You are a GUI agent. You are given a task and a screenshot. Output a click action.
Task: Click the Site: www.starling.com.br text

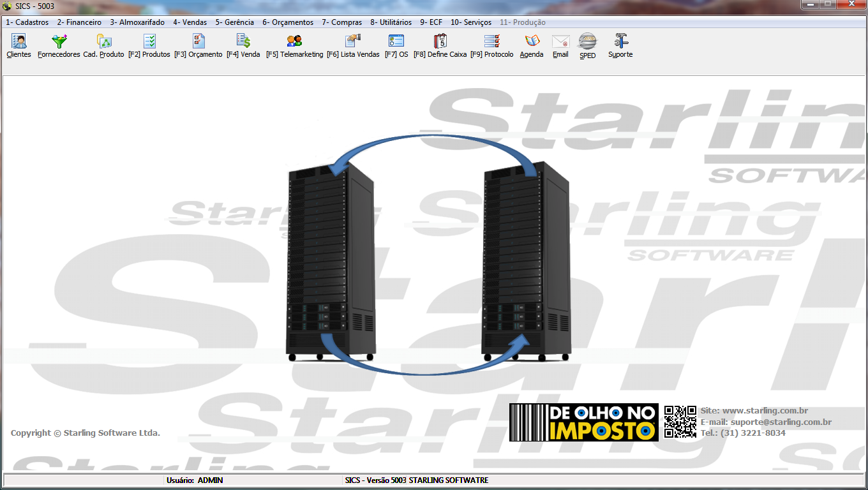point(754,410)
